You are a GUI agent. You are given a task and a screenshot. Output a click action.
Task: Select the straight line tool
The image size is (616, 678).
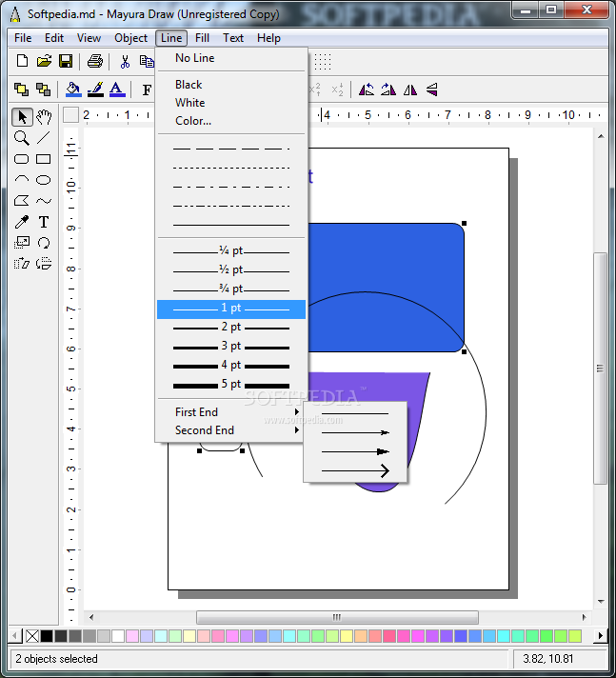pos(43,138)
